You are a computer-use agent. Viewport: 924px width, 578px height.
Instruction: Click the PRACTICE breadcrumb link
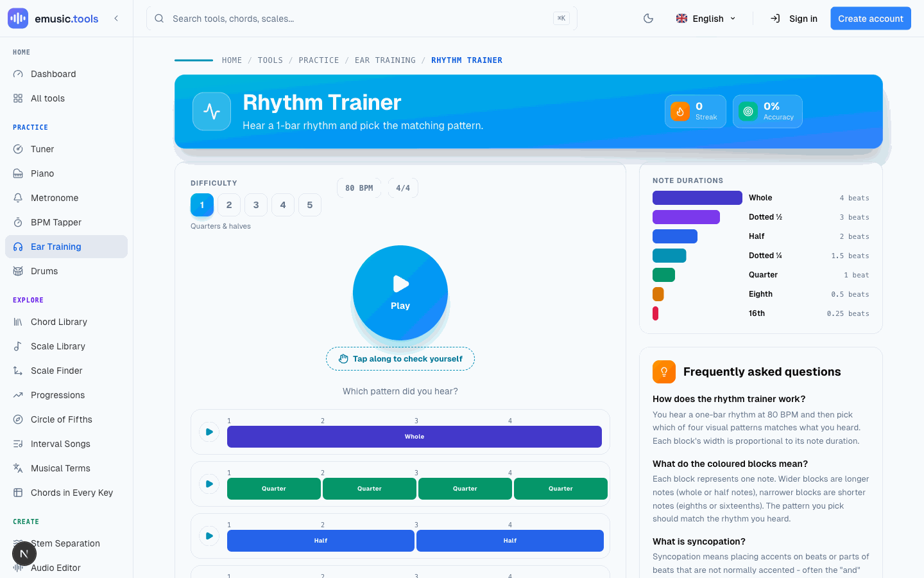319,60
